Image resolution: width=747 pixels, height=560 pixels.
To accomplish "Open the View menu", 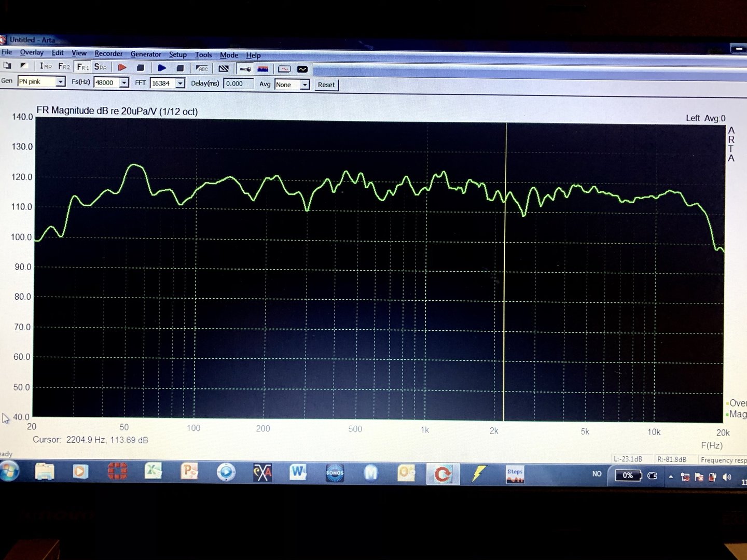I will [79, 53].
